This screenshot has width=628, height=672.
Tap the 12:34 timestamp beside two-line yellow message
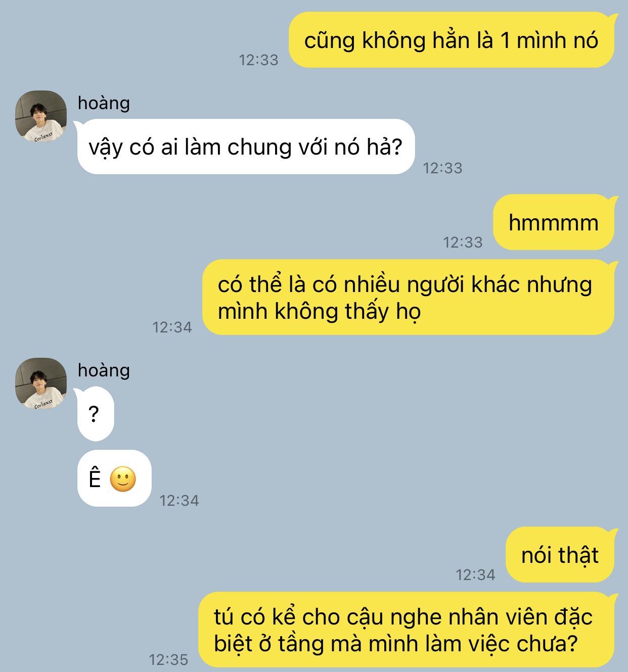tap(172, 327)
